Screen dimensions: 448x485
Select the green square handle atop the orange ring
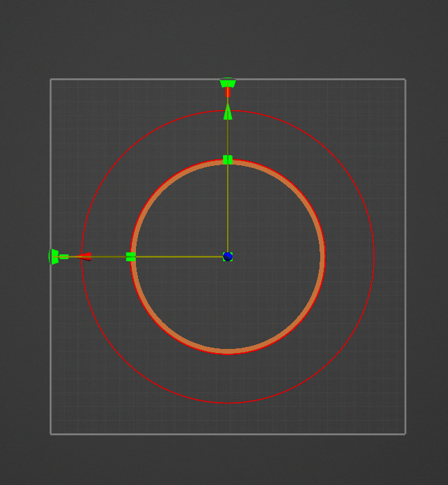pyautogui.click(x=228, y=160)
